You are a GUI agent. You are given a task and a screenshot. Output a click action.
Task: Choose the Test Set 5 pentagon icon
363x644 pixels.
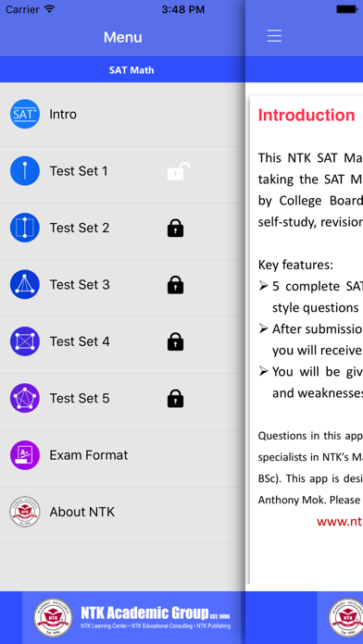[25, 398]
